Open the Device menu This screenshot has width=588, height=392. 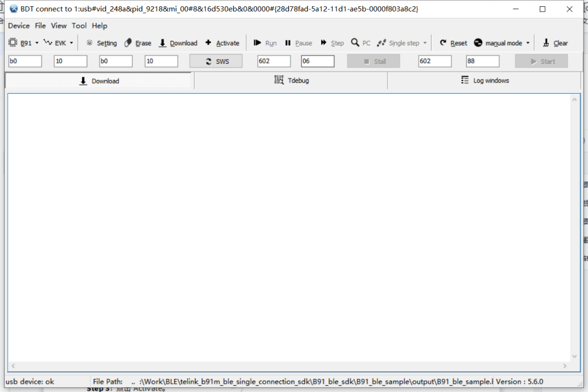(18, 25)
